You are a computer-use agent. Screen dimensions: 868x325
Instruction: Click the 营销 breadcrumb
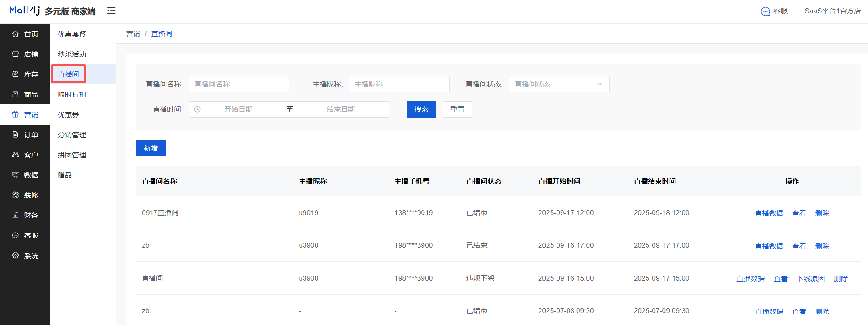(x=133, y=33)
